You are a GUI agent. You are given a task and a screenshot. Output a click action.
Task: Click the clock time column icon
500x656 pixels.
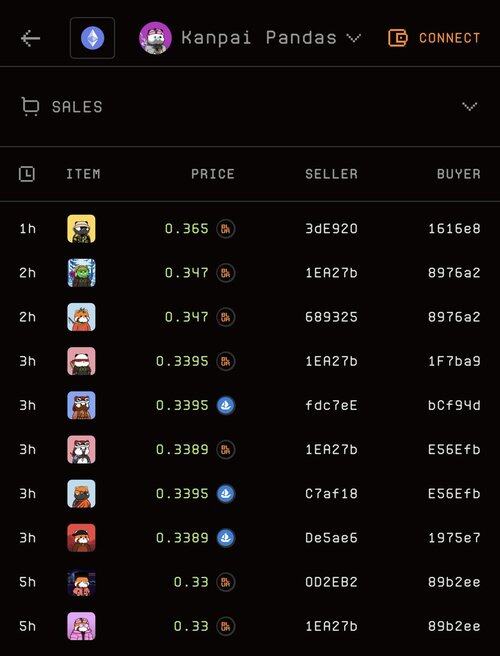pyautogui.click(x=27, y=174)
